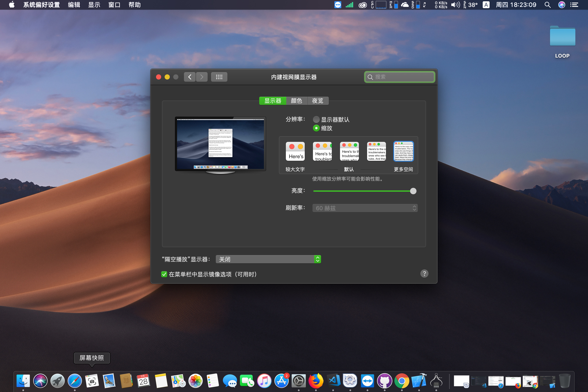Open Safari from the Dock

[x=75, y=381]
